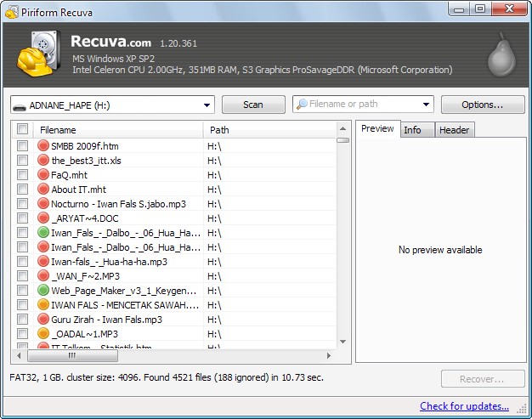
Task: Tick the checkbox for Guru Zirah - Iwan Fals.mp3
Action: pos(22,320)
